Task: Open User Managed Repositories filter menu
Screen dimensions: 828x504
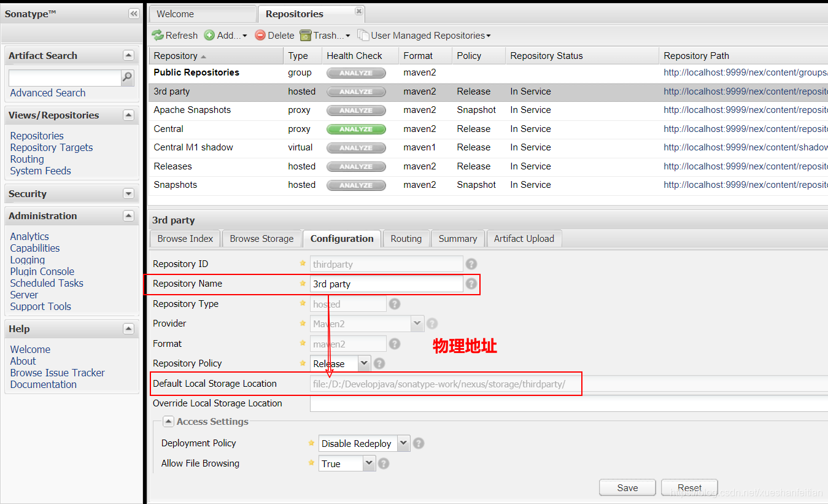Action: [424, 36]
